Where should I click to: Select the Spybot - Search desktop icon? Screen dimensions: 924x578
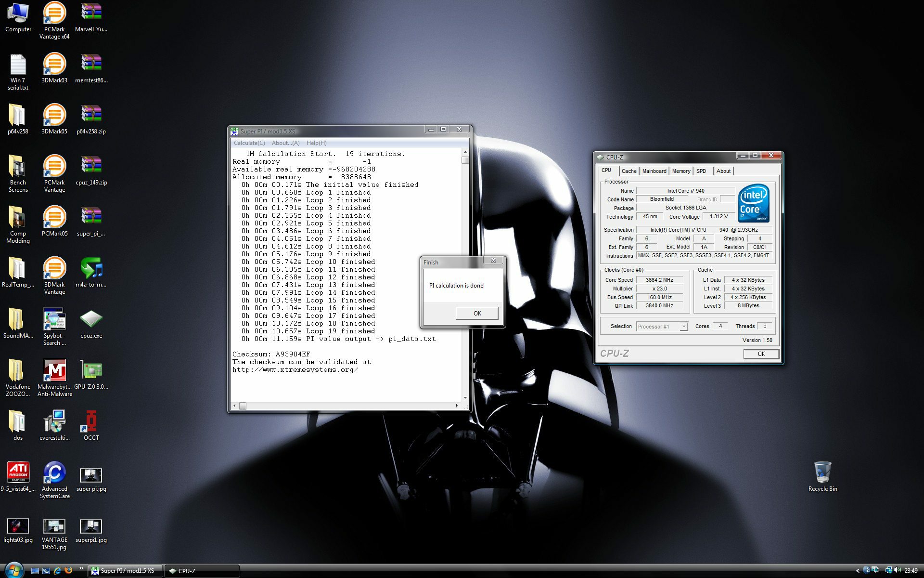tap(54, 327)
